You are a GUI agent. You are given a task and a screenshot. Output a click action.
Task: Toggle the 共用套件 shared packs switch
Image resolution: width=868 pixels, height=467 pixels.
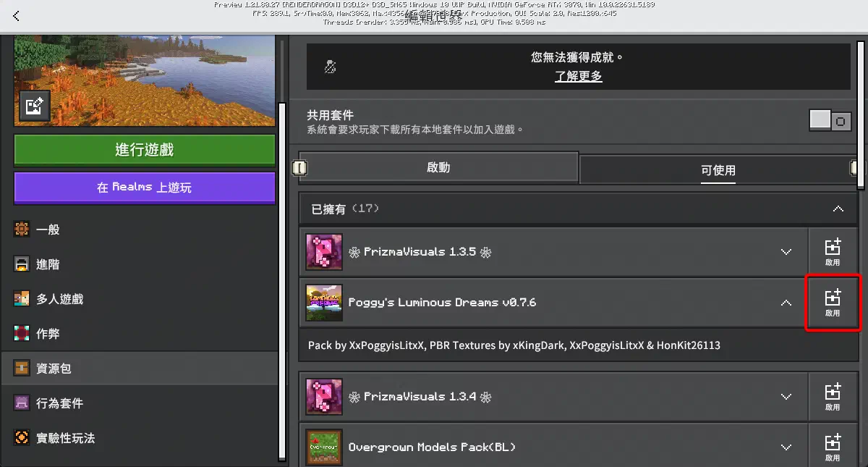click(830, 120)
